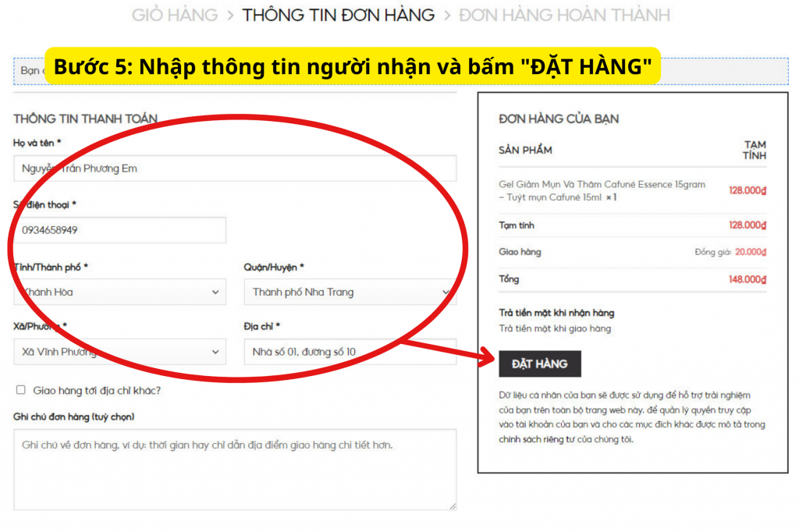799x532 pixels.
Task: Expand the Quận/Huyện dropdown showing Nha Trang
Action: tap(350, 293)
